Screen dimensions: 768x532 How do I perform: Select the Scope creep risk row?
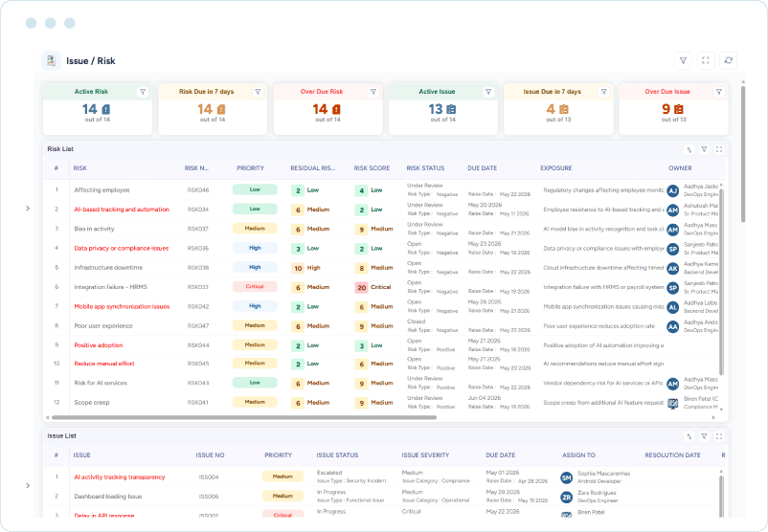pos(382,402)
